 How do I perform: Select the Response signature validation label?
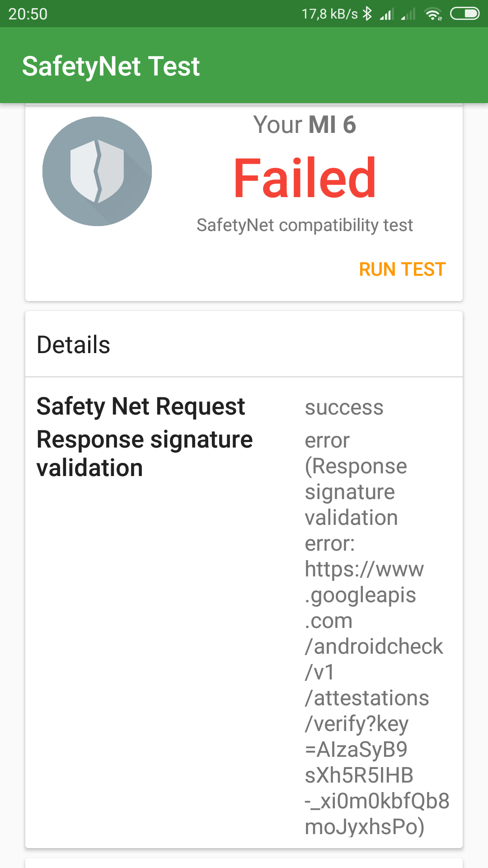tap(145, 453)
